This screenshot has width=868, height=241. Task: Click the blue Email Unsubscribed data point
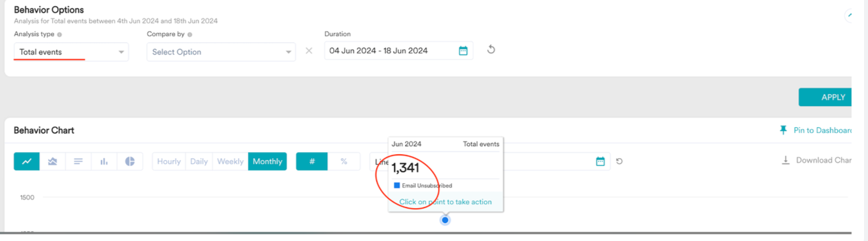tap(445, 220)
